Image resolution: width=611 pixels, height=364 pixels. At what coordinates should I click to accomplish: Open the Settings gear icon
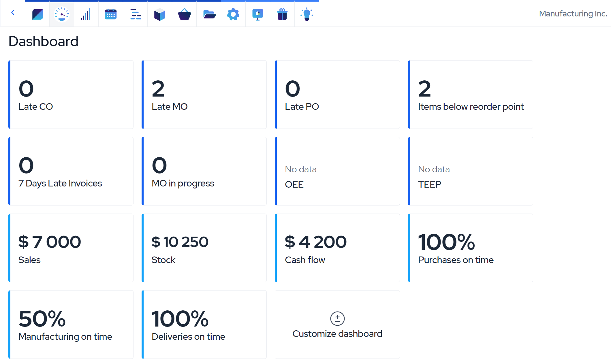point(233,14)
